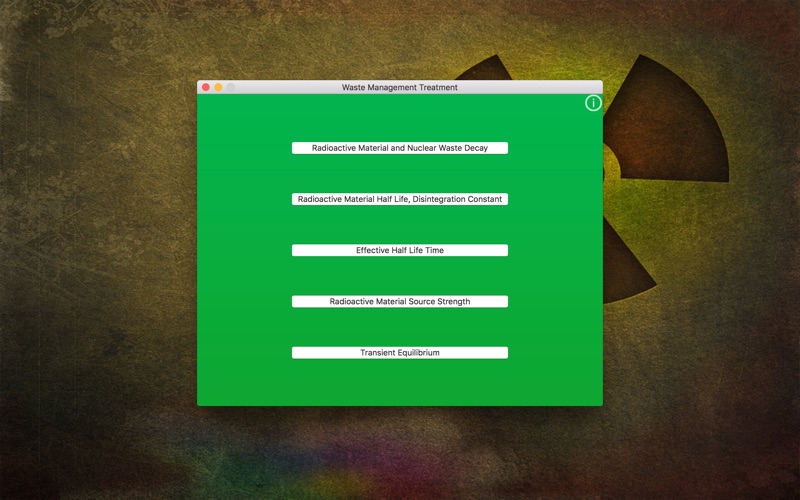Click the Waste Management Treatment title text
The image size is (800, 500).
(399, 87)
